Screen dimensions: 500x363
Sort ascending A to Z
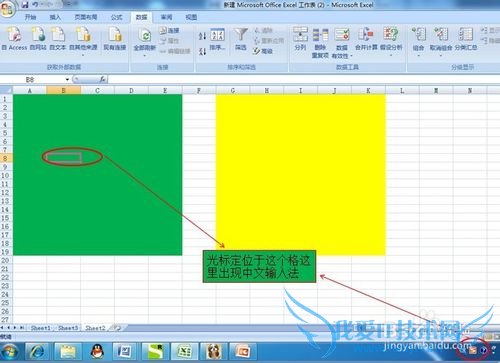[x=202, y=35]
